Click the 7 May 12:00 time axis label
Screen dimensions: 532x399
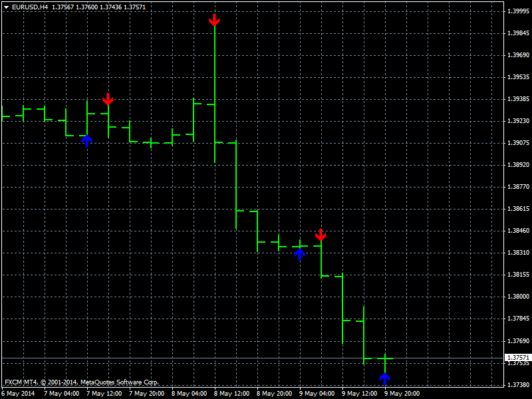click(x=104, y=394)
